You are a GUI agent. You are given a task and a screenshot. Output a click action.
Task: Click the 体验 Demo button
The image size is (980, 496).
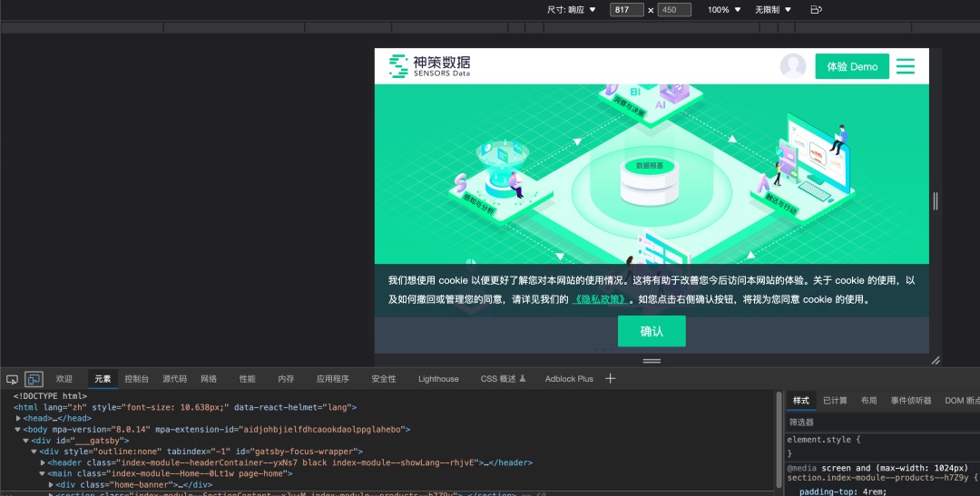point(852,66)
